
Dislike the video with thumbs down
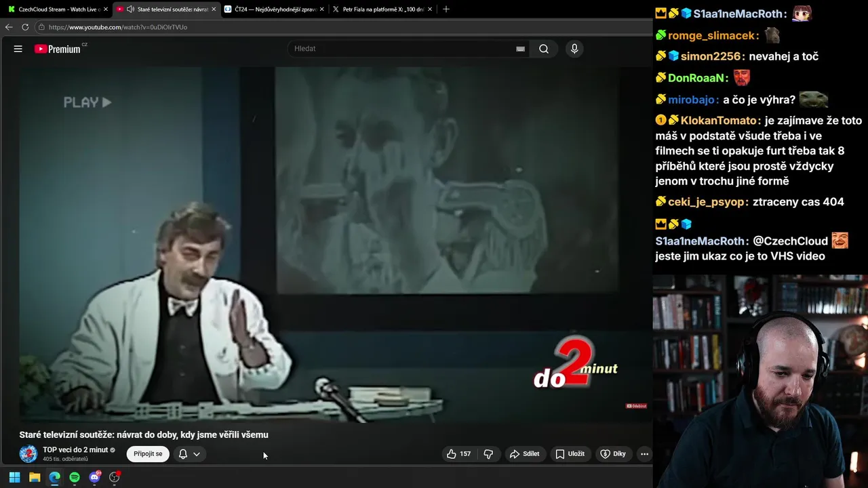click(x=488, y=454)
